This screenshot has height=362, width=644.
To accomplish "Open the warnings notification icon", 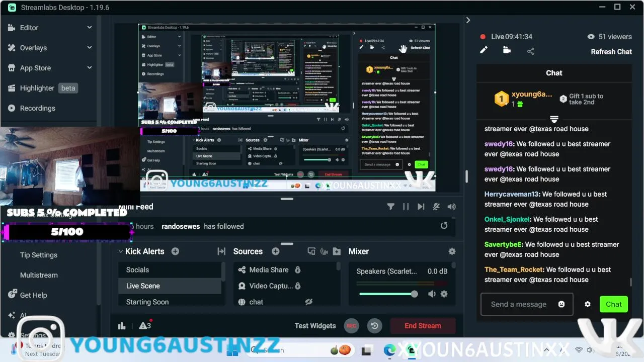I will pyautogui.click(x=145, y=325).
